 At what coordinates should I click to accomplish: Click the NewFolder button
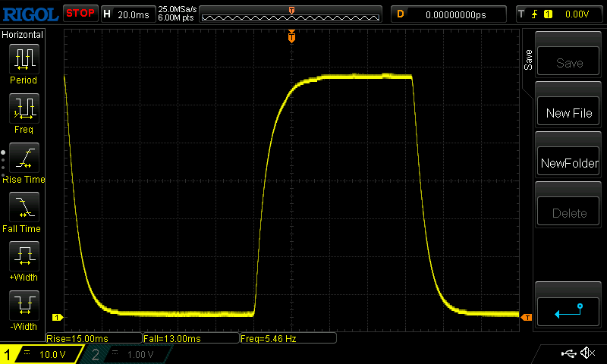coord(569,163)
